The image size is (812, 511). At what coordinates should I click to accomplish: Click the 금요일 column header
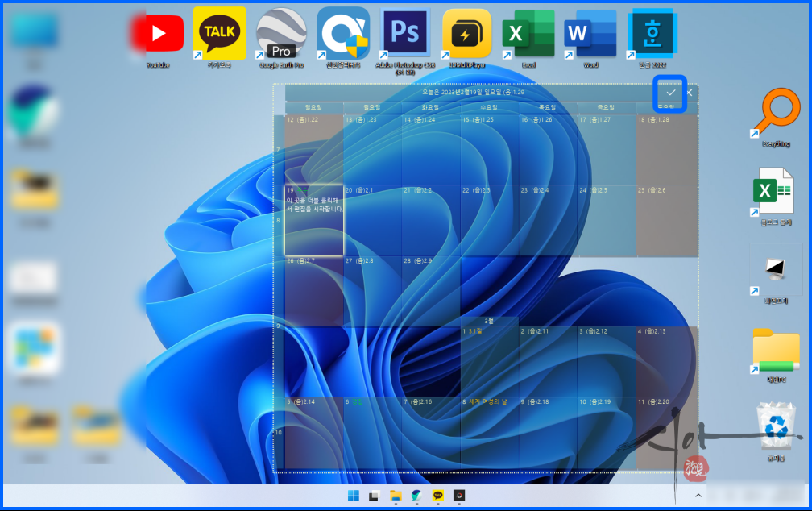(607, 107)
